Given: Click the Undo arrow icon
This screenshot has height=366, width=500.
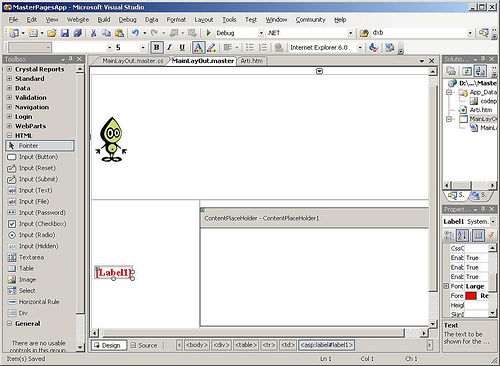Looking at the screenshot, I should 135,33.
